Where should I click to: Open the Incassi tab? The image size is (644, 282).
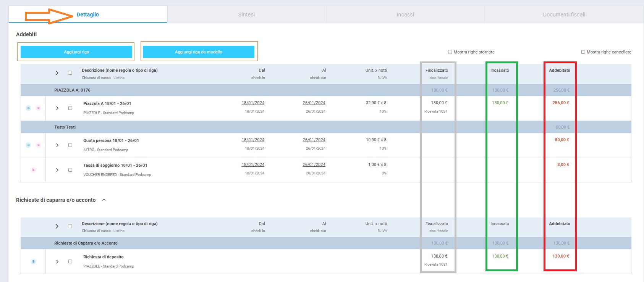click(405, 15)
